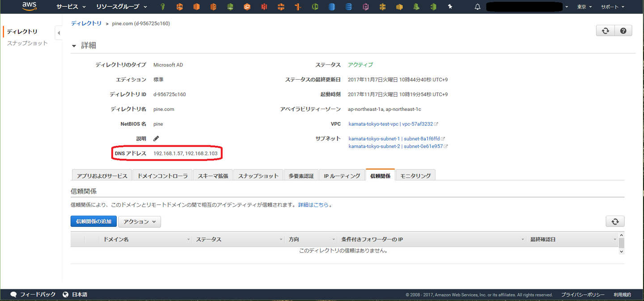The height and width of the screenshot is (301, 644).
Task: Switch to the スナップショット tab
Action: [x=258, y=175]
